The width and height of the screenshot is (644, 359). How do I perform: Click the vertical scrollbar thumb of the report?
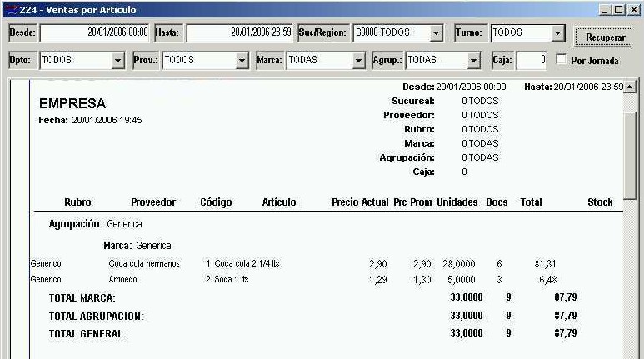click(x=630, y=142)
